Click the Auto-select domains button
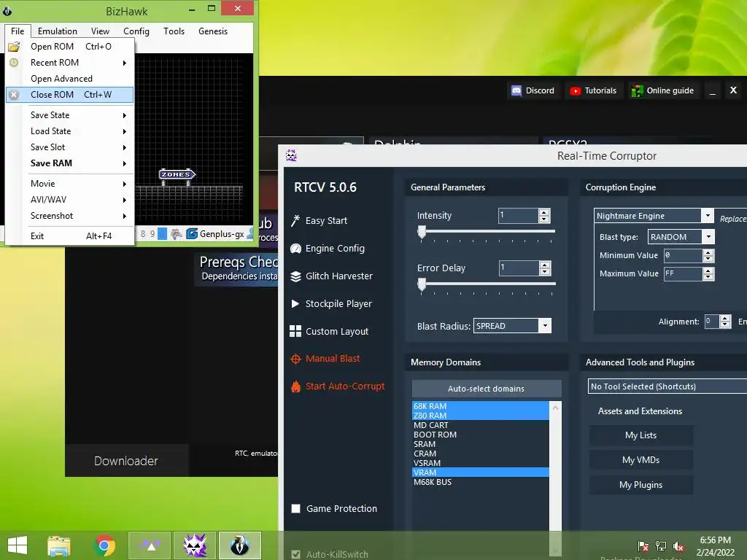Screen dimensions: 747x560 pyautogui.click(x=487, y=389)
